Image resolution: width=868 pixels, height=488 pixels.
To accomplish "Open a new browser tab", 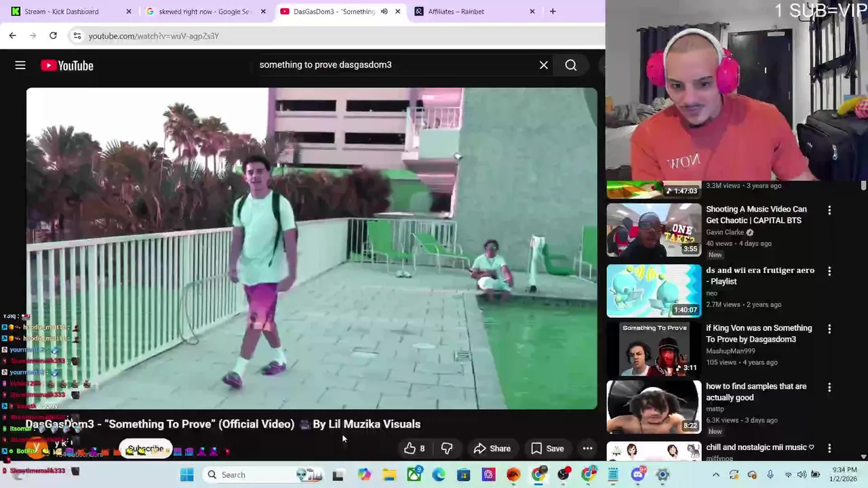I will point(553,12).
